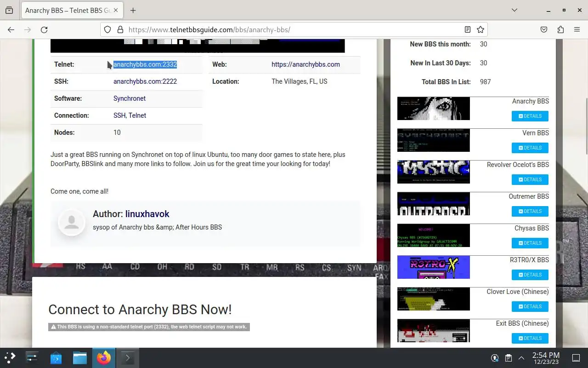Click the Anarchy BBS sidebar thumbnail
The image size is (588, 368).
434,108
